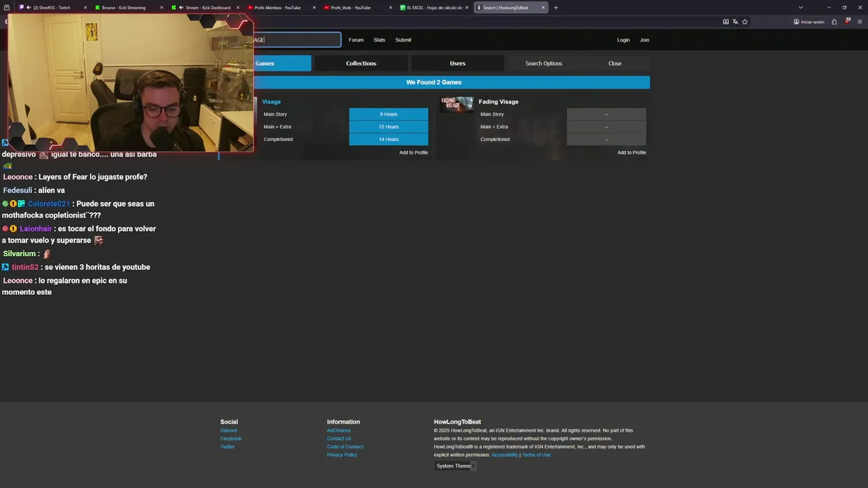Open the Terms of Use footer link

tap(536, 455)
